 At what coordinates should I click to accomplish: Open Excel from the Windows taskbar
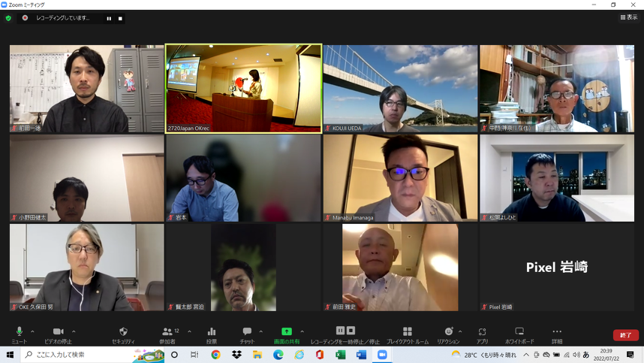[340, 355]
